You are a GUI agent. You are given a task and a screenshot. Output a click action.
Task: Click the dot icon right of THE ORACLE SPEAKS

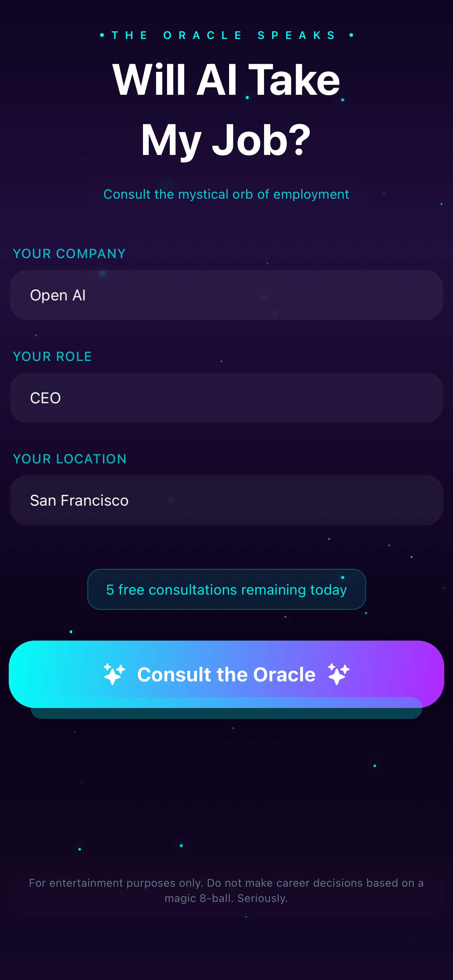tap(351, 35)
